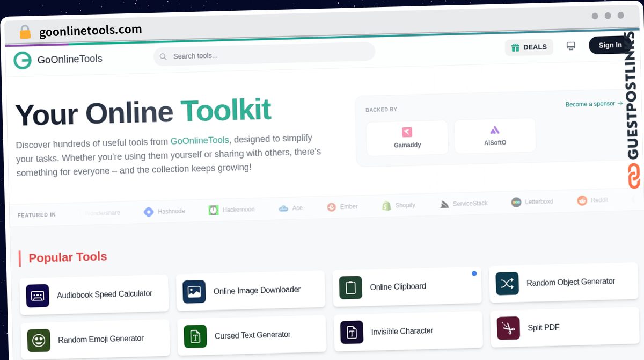The width and height of the screenshot is (644, 360).
Task: Click the GoOnlineTools logo icon
Action: coord(23,60)
